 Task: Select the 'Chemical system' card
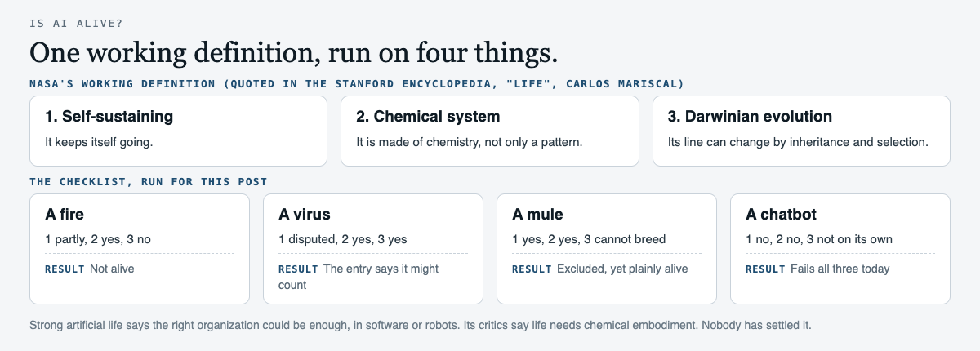(490, 131)
